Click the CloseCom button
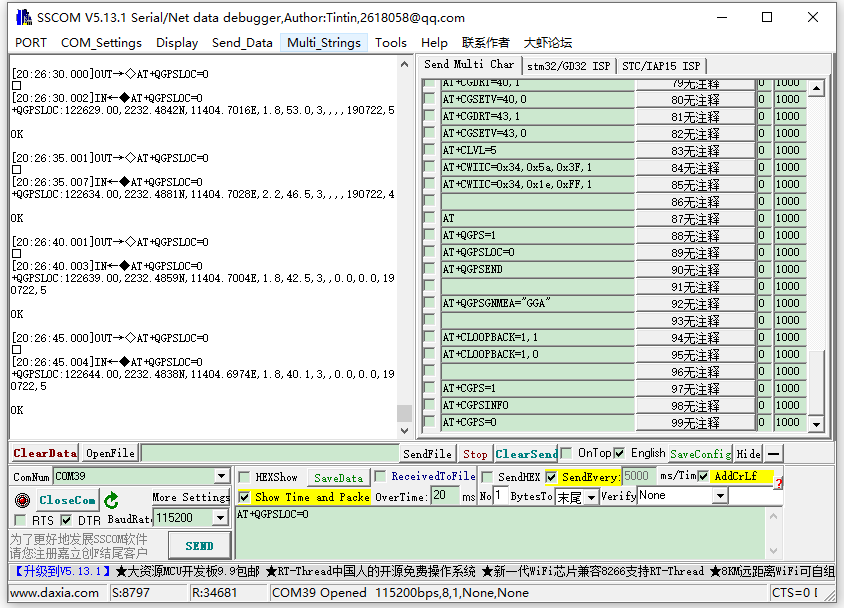 click(x=67, y=500)
